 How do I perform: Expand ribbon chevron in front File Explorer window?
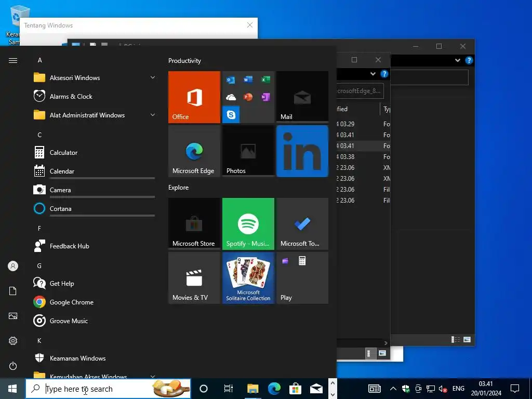[373, 74]
